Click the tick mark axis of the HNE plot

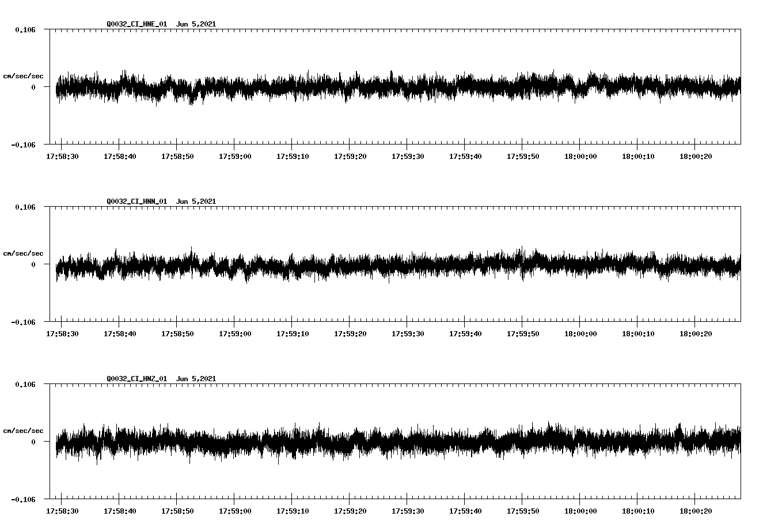pyautogui.click(x=392, y=143)
